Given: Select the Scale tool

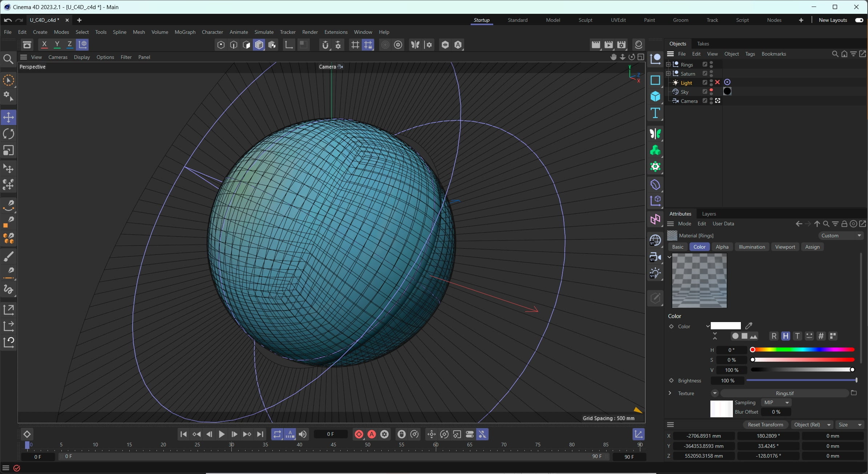Looking at the screenshot, I should coord(8,150).
